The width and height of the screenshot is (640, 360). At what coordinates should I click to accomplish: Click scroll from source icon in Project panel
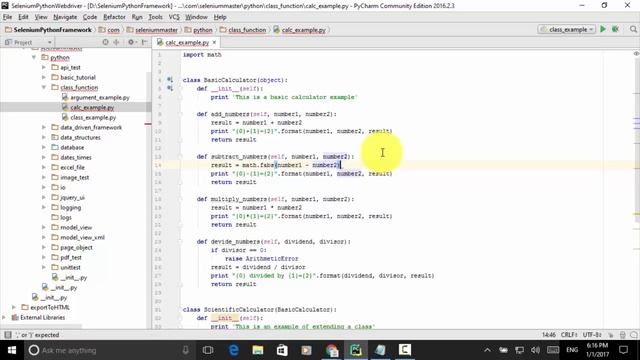pos(105,42)
